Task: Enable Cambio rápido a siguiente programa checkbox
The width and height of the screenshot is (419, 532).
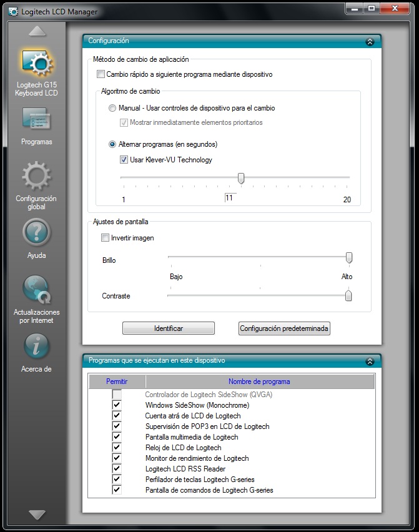Action: click(x=101, y=74)
